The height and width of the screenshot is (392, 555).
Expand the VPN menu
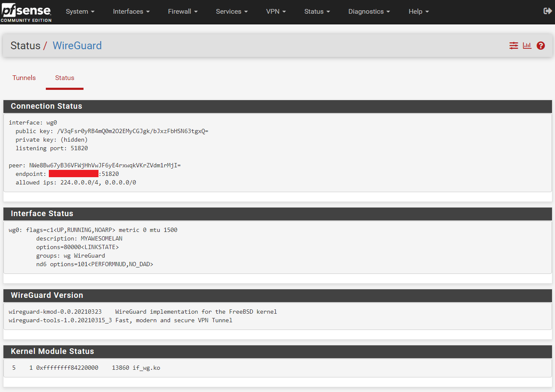276,12
